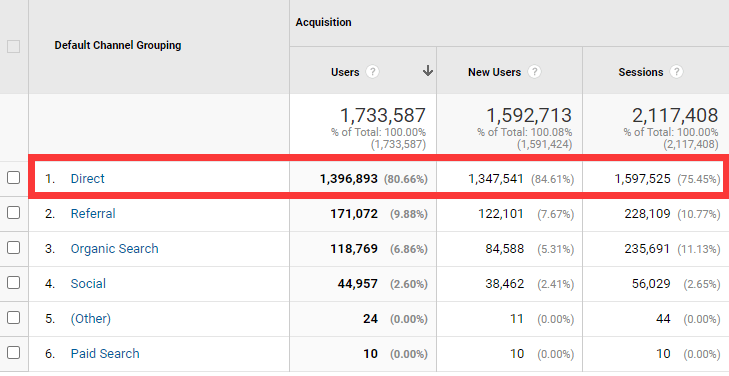Open help icon next to New Users
Screen dimensions: 729x376
pyautogui.click(x=534, y=72)
